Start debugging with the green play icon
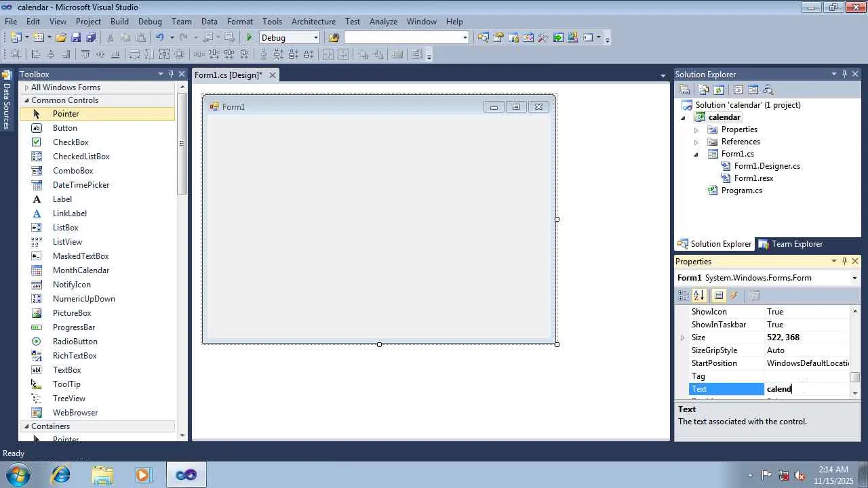 [x=250, y=38]
